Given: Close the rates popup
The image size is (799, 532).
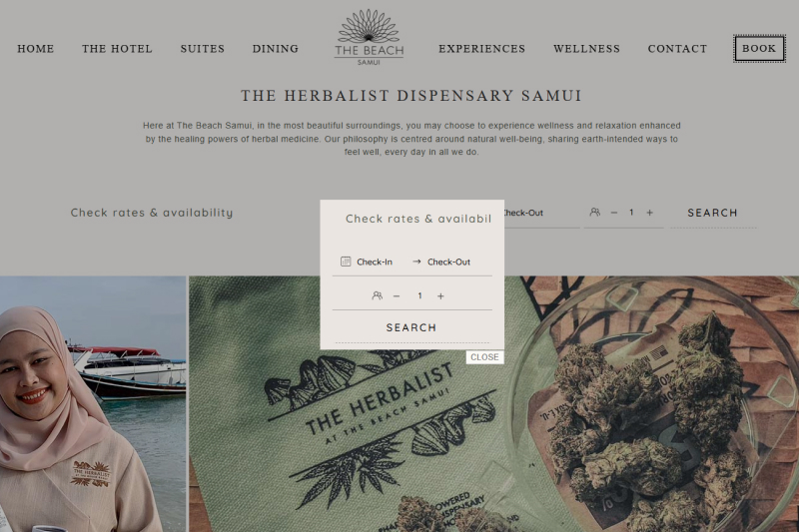Looking at the screenshot, I should pos(484,357).
